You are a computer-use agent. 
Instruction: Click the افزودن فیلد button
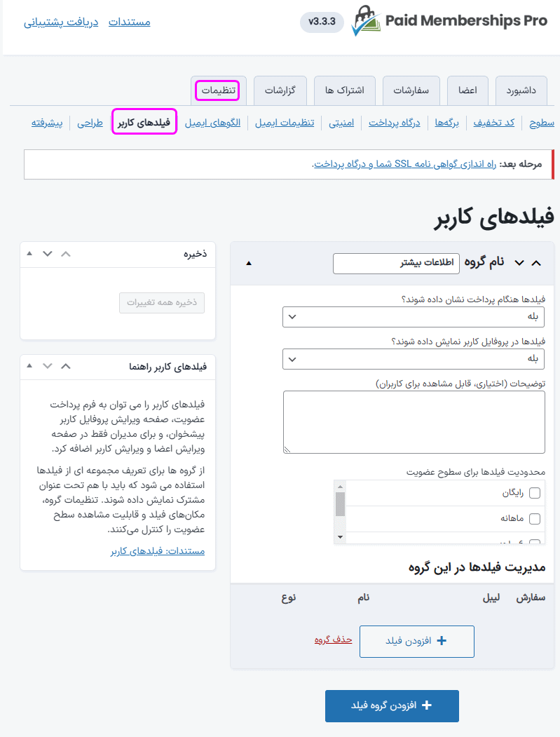(x=417, y=641)
